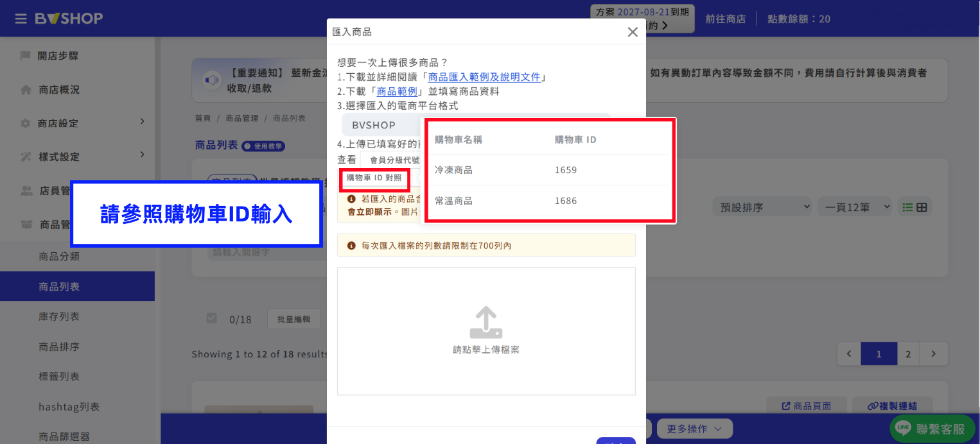This screenshot has width=980, height=444.
Task: Expand the 商店設定 sidebar chevron
Action: [143, 121]
